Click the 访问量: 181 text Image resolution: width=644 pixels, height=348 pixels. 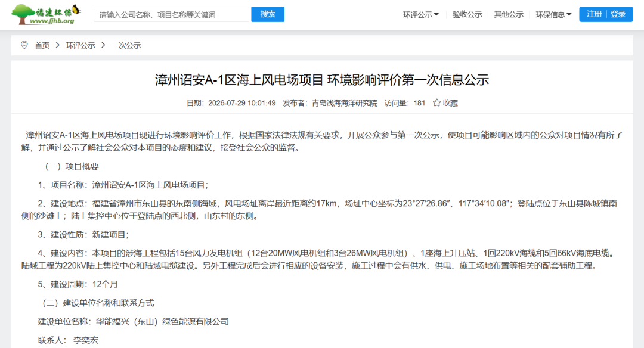click(x=405, y=103)
